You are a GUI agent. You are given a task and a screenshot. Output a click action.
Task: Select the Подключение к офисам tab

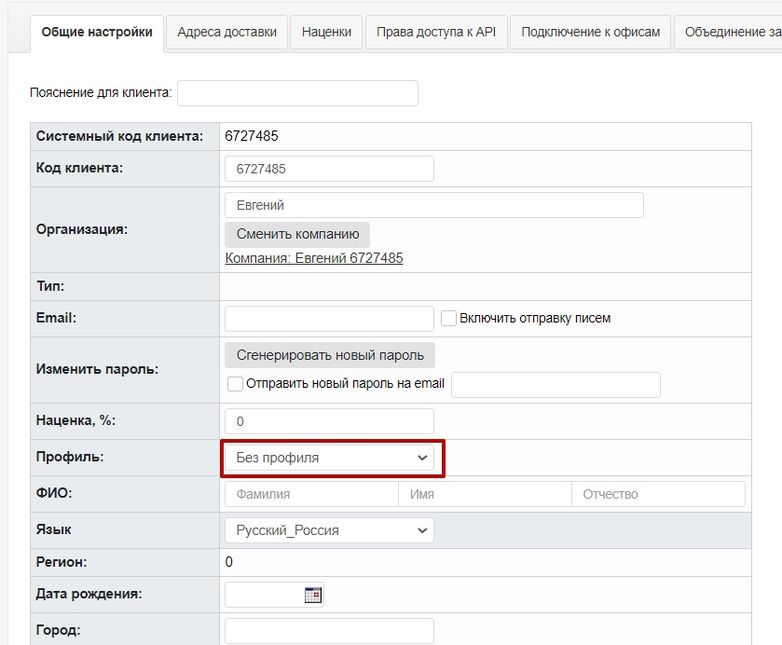click(x=590, y=32)
